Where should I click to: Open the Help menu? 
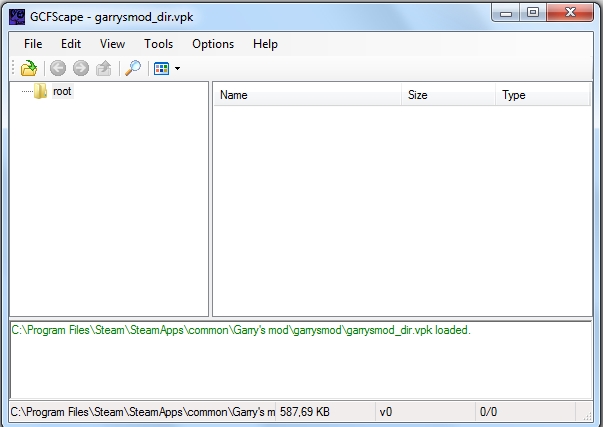tap(265, 44)
